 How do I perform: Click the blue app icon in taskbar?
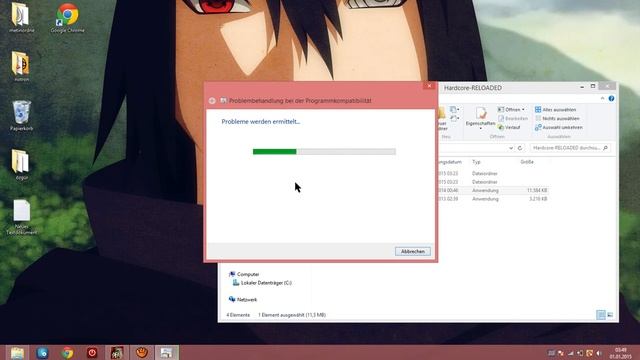42,353
